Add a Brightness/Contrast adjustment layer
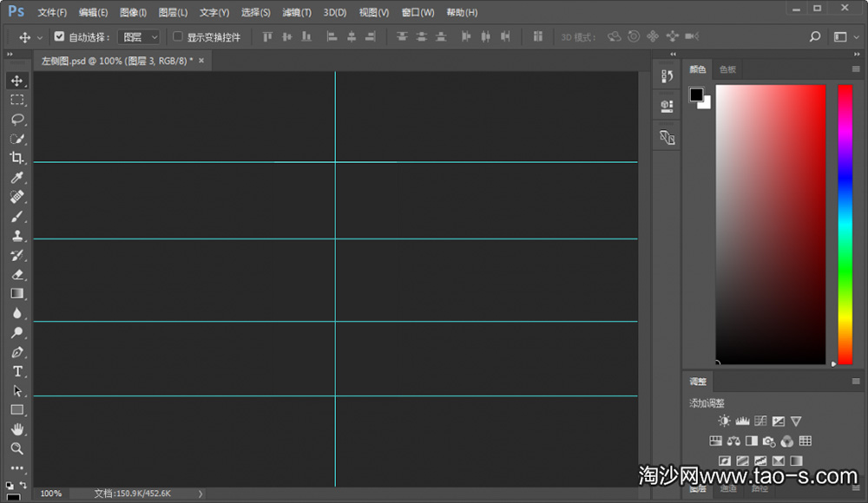Viewport: 868px width, 503px height. [x=724, y=421]
